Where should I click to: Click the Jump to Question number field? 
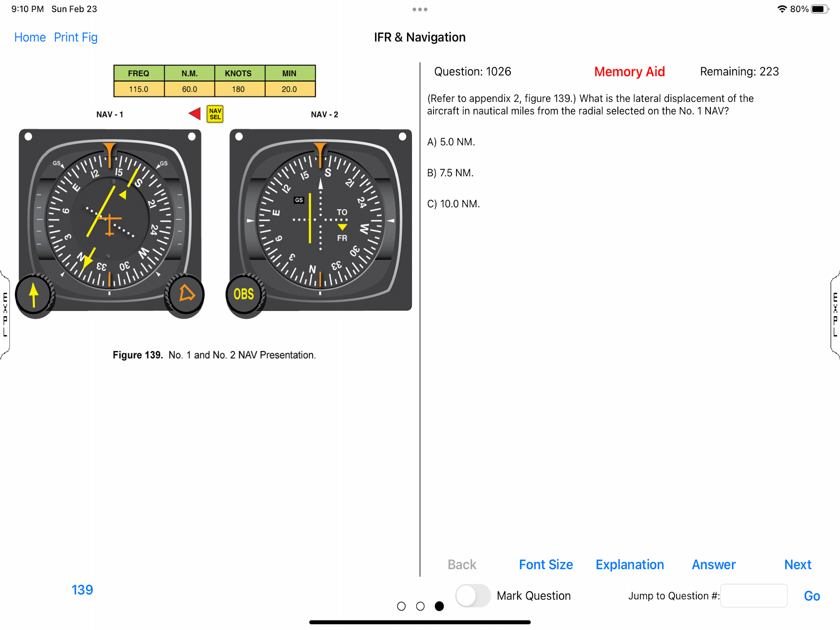pyautogui.click(x=753, y=596)
